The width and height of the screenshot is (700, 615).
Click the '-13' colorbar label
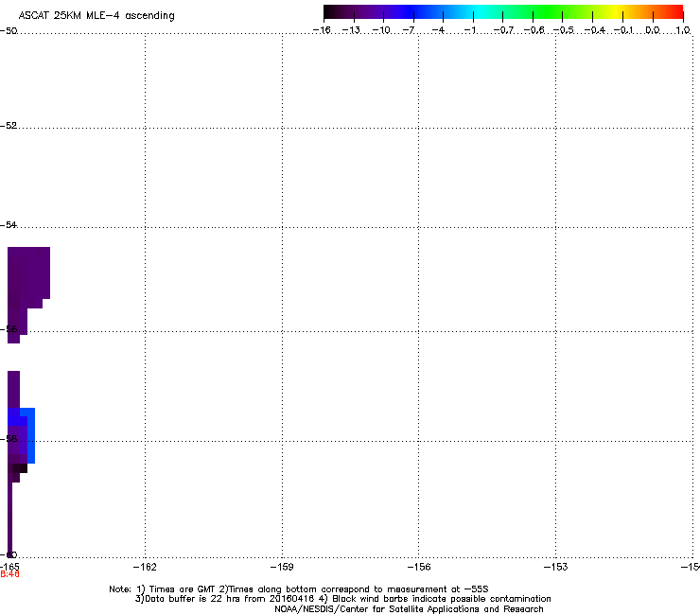351,30
